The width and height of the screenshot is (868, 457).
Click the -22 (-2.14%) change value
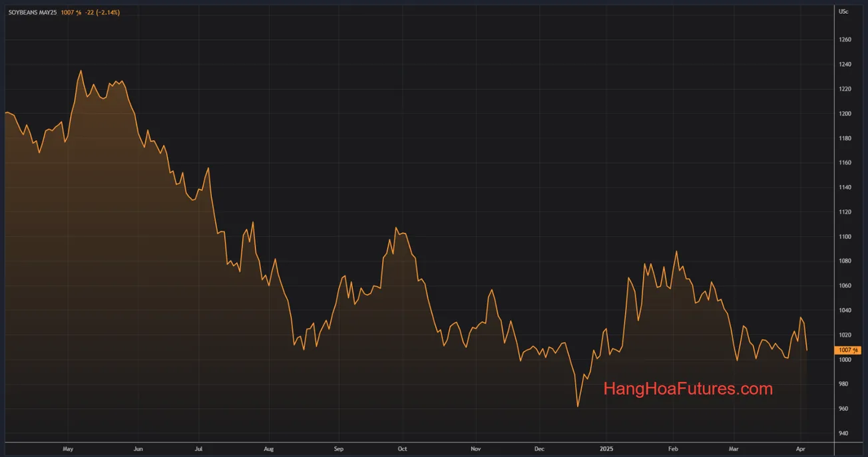tap(102, 13)
